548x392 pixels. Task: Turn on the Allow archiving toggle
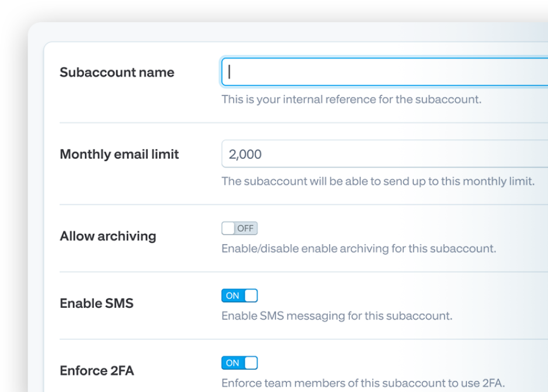[240, 228]
